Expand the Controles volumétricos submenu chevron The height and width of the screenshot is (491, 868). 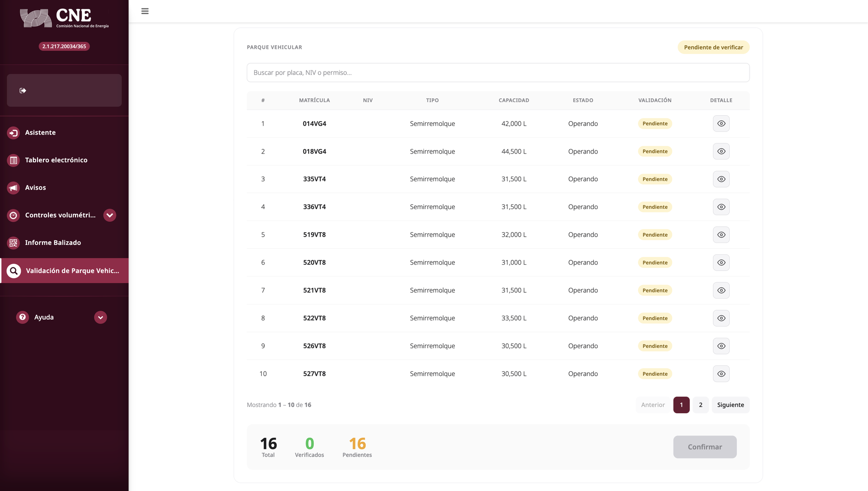click(x=109, y=215)
